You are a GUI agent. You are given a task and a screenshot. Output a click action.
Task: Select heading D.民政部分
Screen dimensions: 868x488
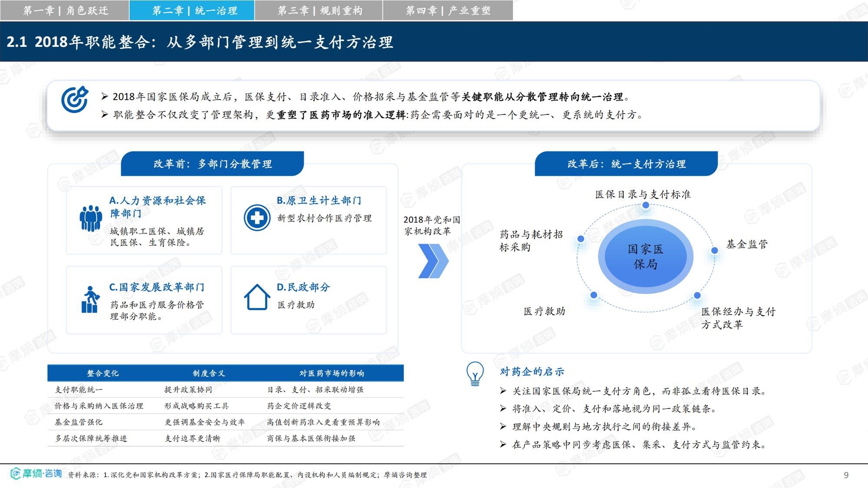coord(303,287)
